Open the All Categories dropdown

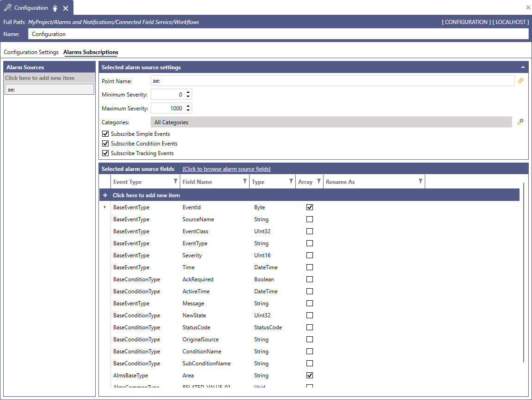(331, 122)
